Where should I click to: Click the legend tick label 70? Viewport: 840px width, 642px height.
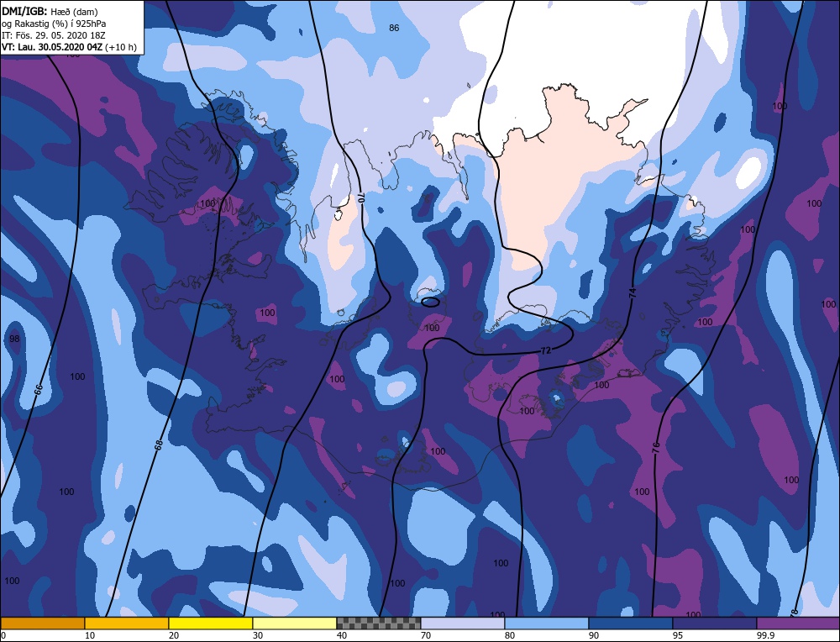coord(426,635)
